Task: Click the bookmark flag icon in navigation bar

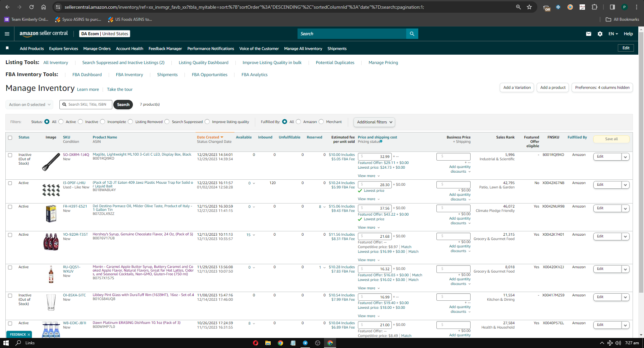Action: coord(7,48)
